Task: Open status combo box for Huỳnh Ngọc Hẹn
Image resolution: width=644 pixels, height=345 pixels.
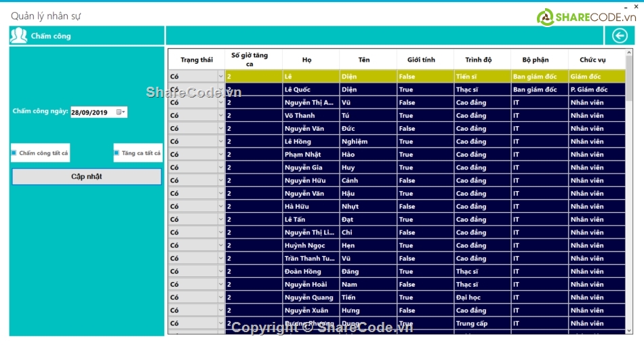Action: (220, 245)
